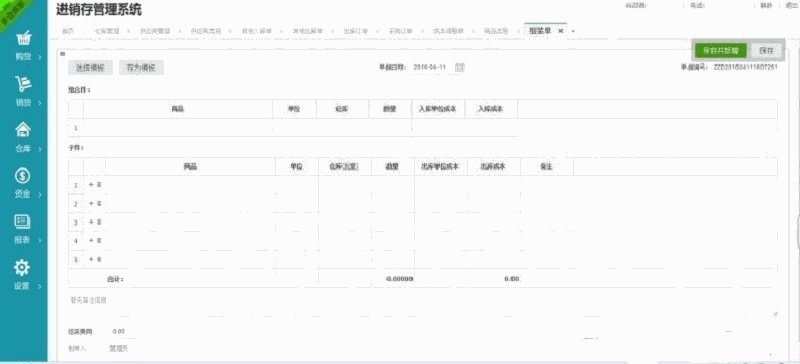800x364 pixels.
Task: Delete 子件 row 4 with its trash icon
Action: click(x=99, y=240)
